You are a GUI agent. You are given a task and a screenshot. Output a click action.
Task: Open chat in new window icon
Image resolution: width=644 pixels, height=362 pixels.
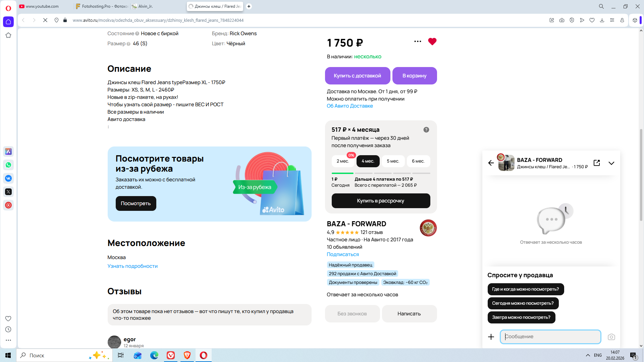click(x=597, y=163)
